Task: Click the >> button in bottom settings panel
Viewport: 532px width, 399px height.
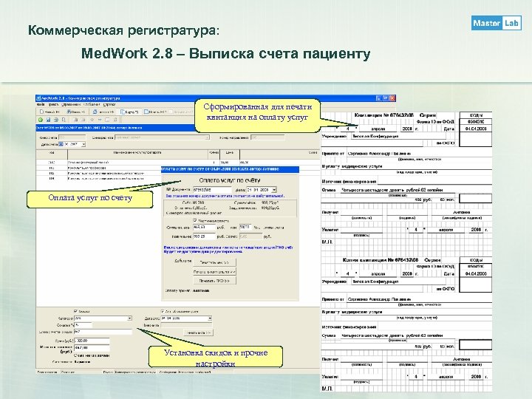Action: click(x=199, y=332)
